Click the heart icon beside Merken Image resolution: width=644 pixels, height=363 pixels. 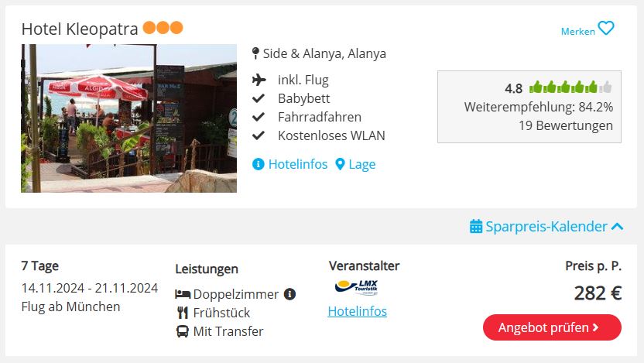point(606,29)
